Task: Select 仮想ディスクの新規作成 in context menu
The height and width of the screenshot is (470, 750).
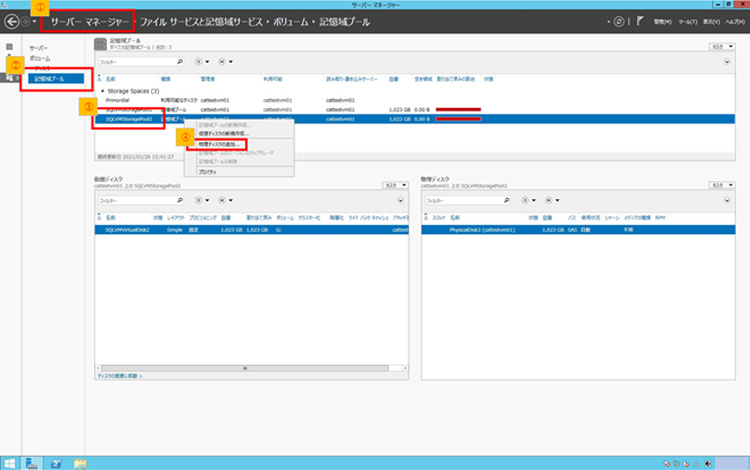Action: click(225, 132)
